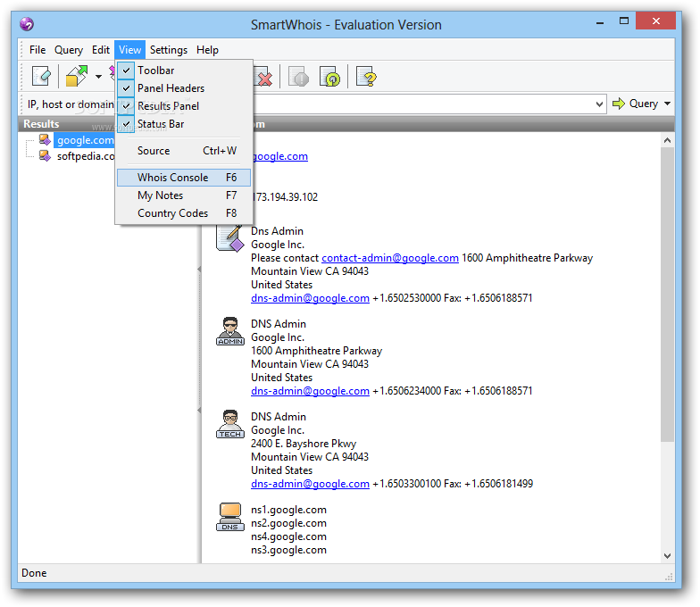
Task: Click the DNS computer icon
Action: 230,517
